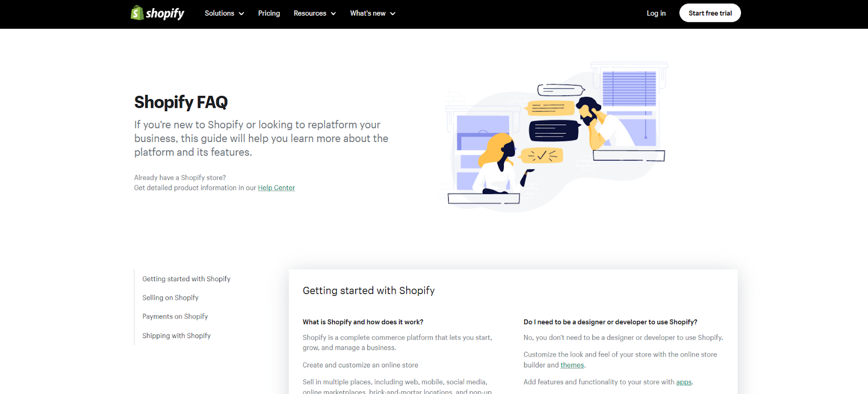Open the themes link
Screen dimensions: 868x394
[x=572, y=365]
